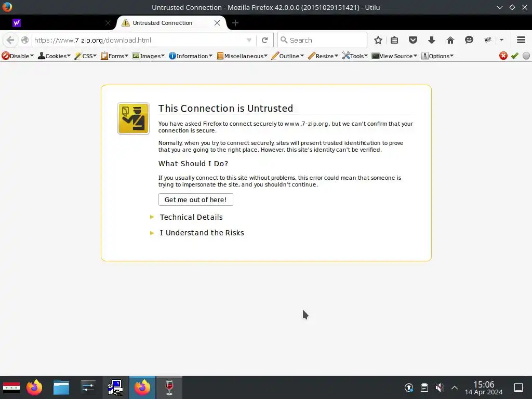Open the Cookies dropdown menu
This screenshot has height=399, width=532.
click(54, 56)
